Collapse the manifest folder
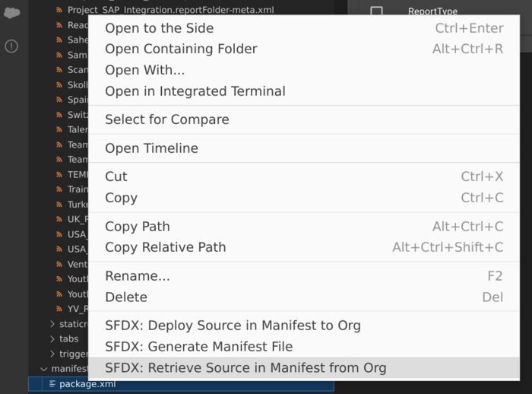The height and width of the screenshot is (394, 532). [x=43, y=369]
